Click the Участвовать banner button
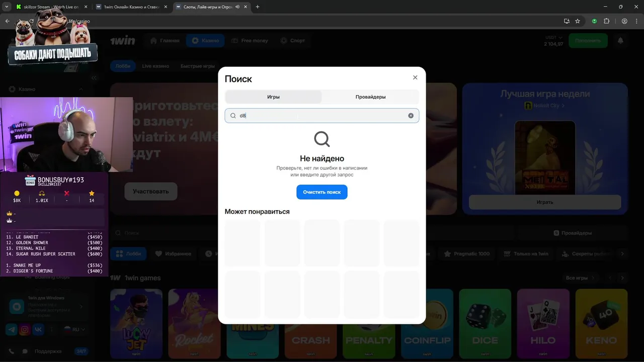Screen dimensions: 644x362 [x=150, y=192]
